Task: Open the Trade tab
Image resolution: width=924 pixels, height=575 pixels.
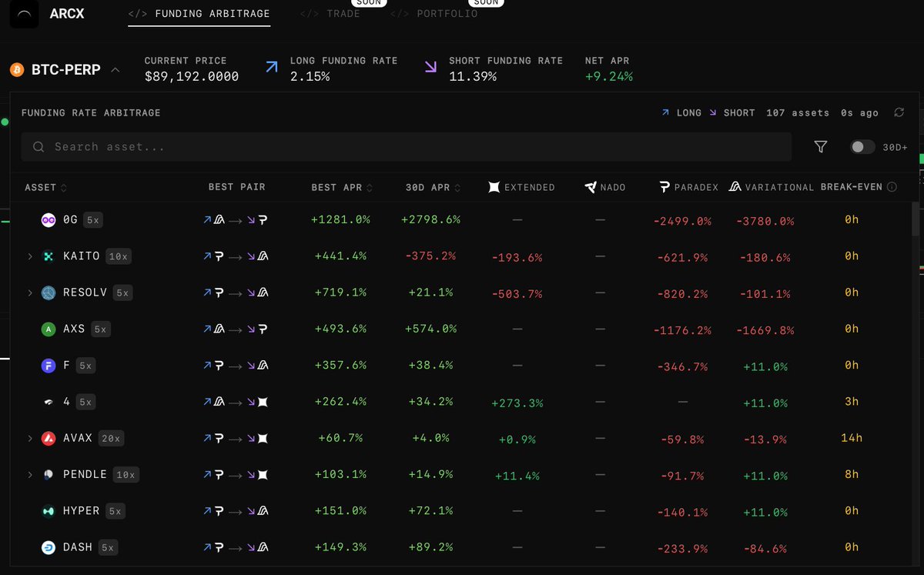Action: coord(330,14)
